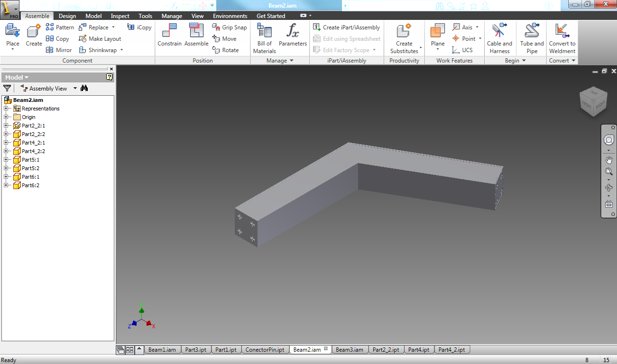The image size is (617, 364).
Task: Open the Tools ribbon tab
Action: tap(146, 16)
